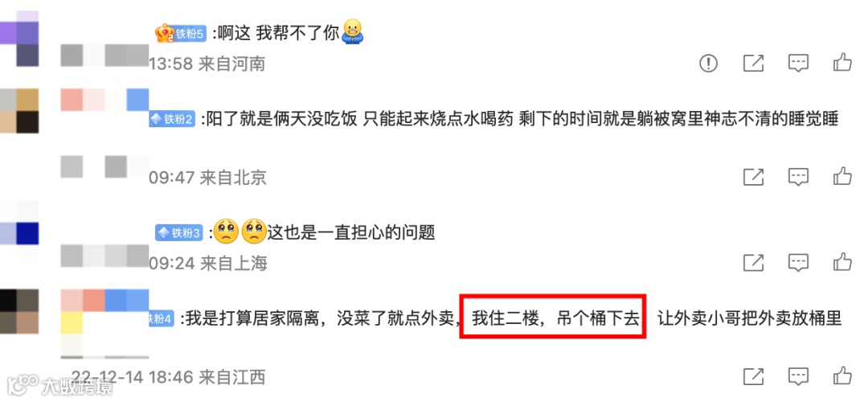Reply to the comment from 江西

[798, 376]
